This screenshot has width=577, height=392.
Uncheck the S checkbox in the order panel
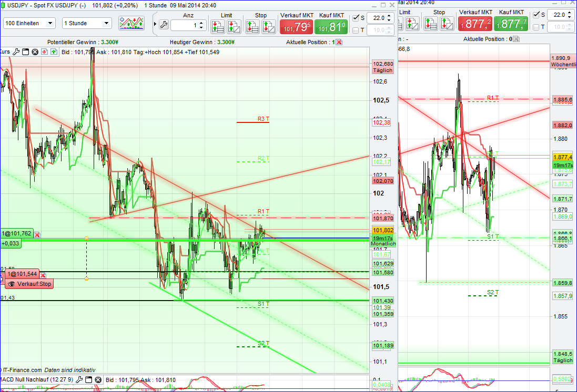tap(356, 17)
